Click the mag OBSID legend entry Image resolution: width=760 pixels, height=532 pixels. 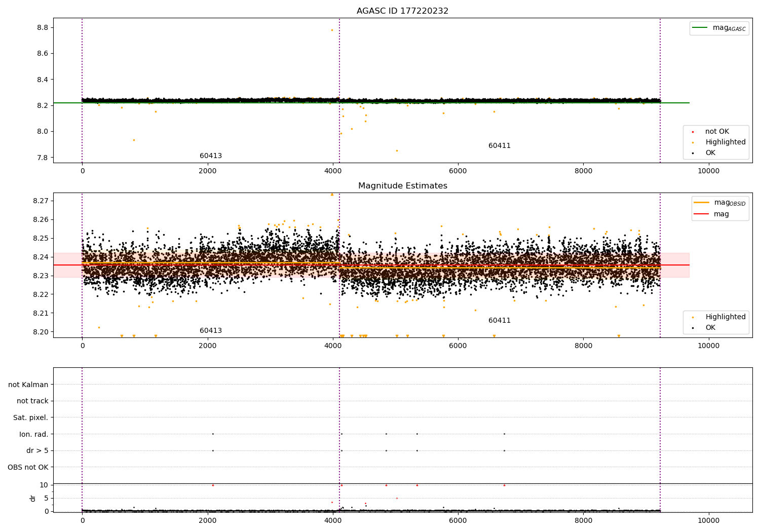[x=719, y=203]
